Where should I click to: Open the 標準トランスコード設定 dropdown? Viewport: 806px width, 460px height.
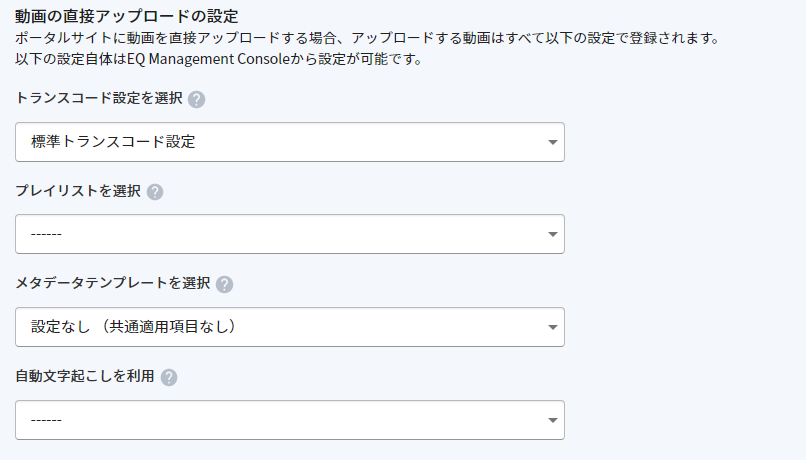tap(290, 142)
